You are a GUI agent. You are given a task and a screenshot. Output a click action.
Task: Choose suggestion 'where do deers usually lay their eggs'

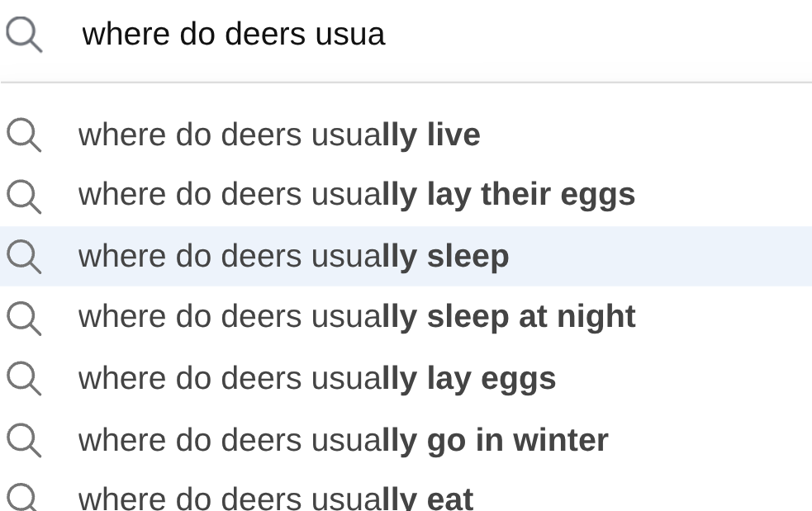(356, 196)
